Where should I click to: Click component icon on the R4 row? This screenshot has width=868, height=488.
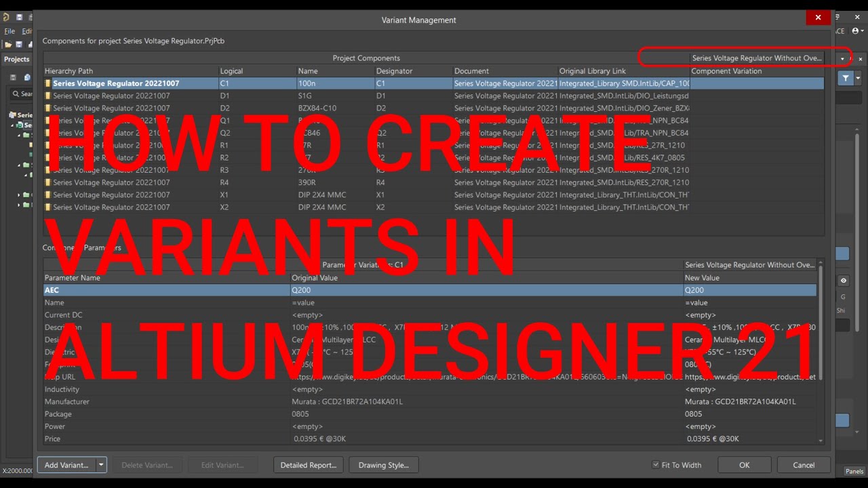[48, 182]
